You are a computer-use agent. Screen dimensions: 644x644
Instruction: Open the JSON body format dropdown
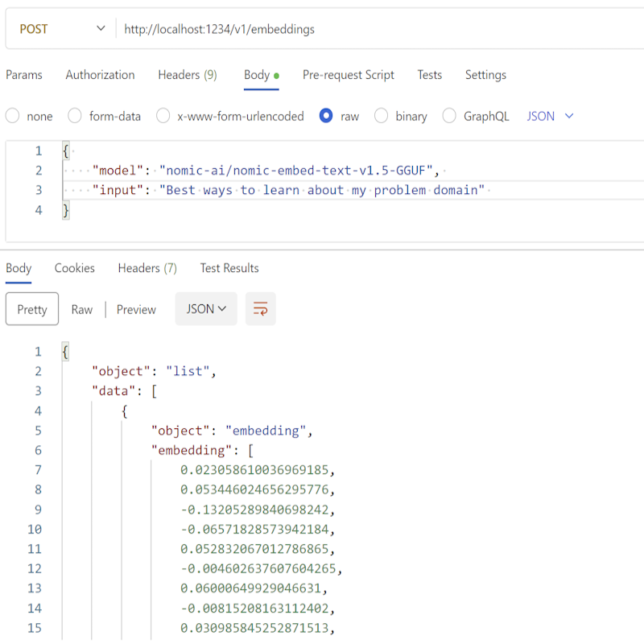pos(550,116)
